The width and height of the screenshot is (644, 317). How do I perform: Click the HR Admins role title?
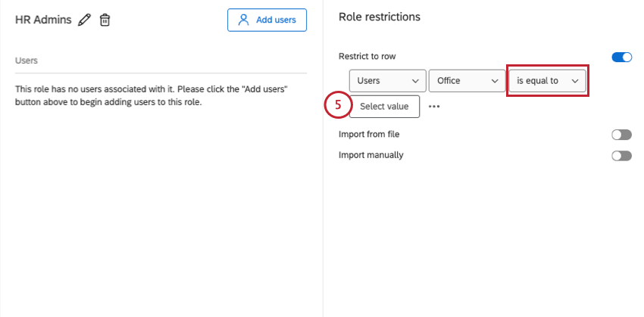pos(43,20)
